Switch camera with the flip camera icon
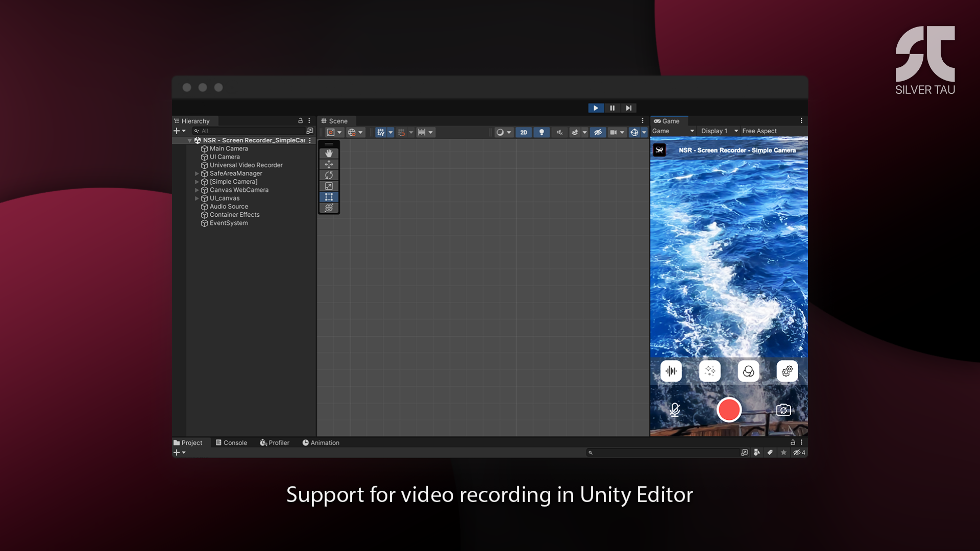Image resolution: width=980 pixels, height=551 pixels. pos(783,410)
